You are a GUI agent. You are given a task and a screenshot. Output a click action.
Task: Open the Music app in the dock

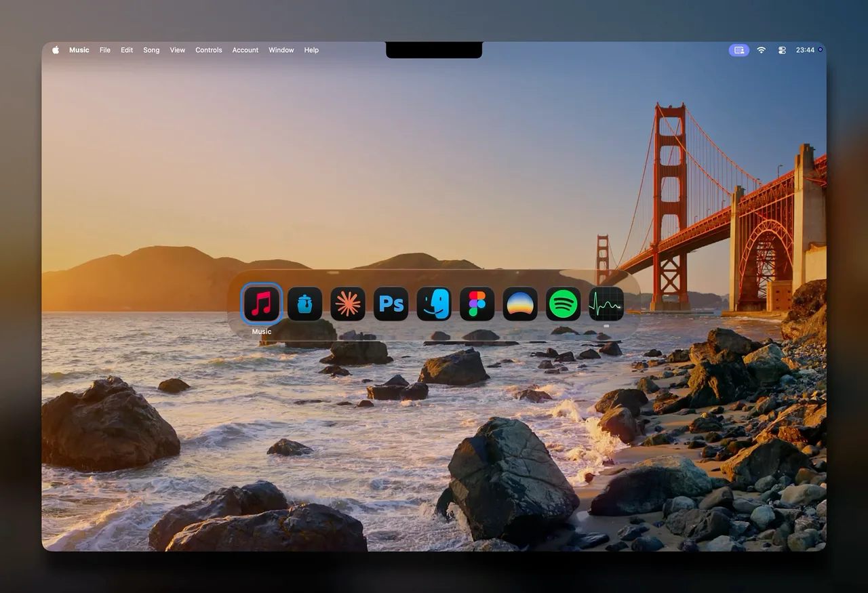(x=262, y=304)
